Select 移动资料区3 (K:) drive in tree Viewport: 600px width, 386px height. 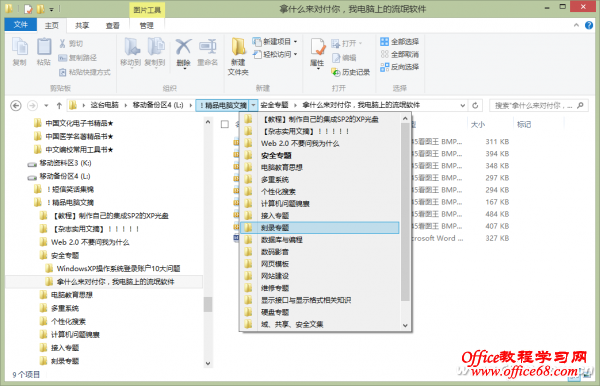point(59,163)
